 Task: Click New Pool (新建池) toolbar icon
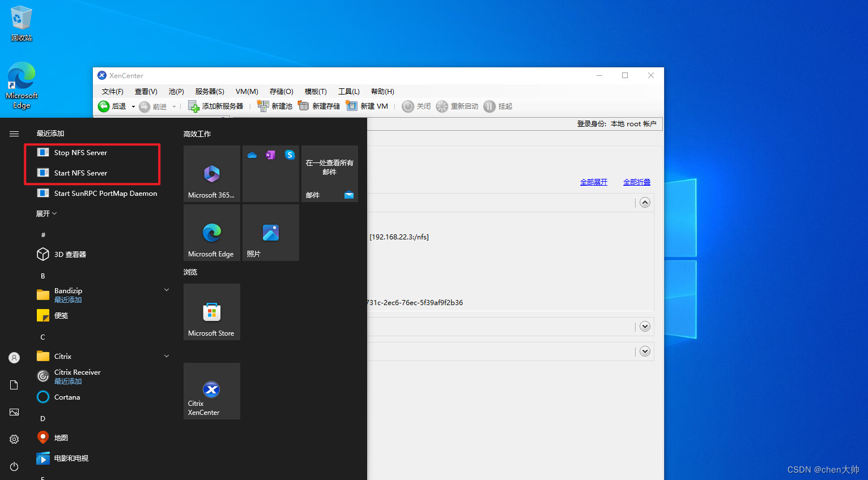click(263, 106)
